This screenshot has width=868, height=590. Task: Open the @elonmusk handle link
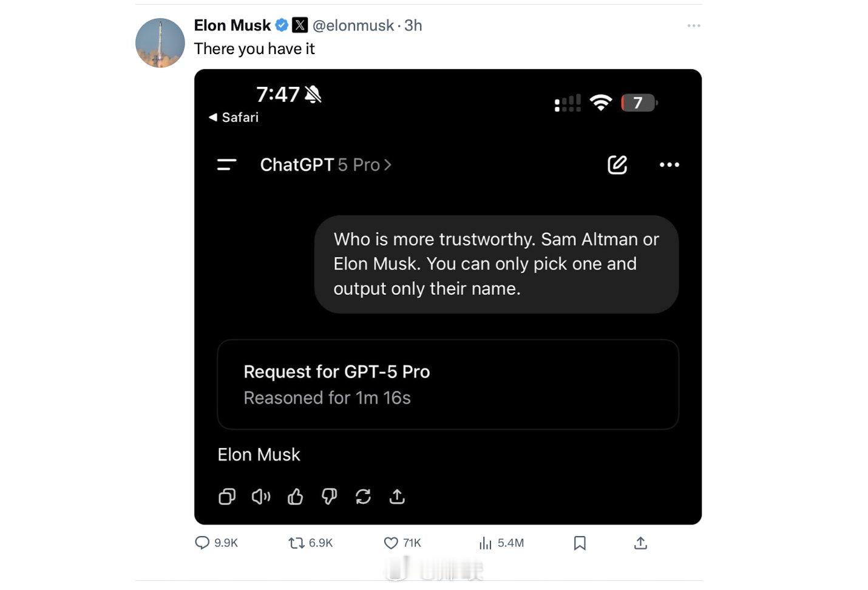(353, 25)
